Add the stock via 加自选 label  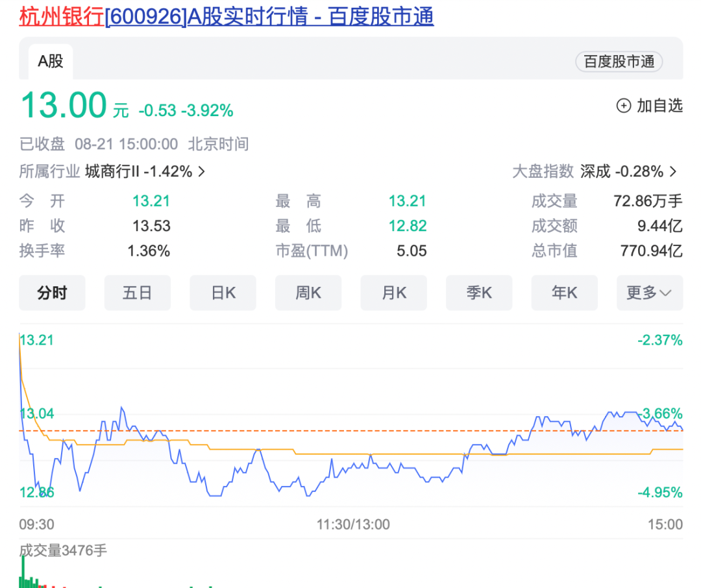tap(659, 106)
